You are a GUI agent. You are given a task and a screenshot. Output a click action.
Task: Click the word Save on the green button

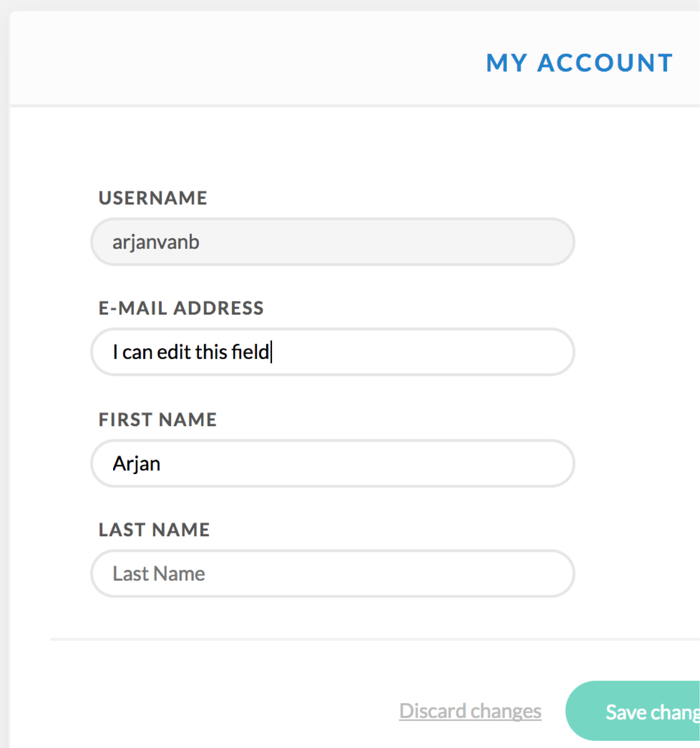(626, 712)
